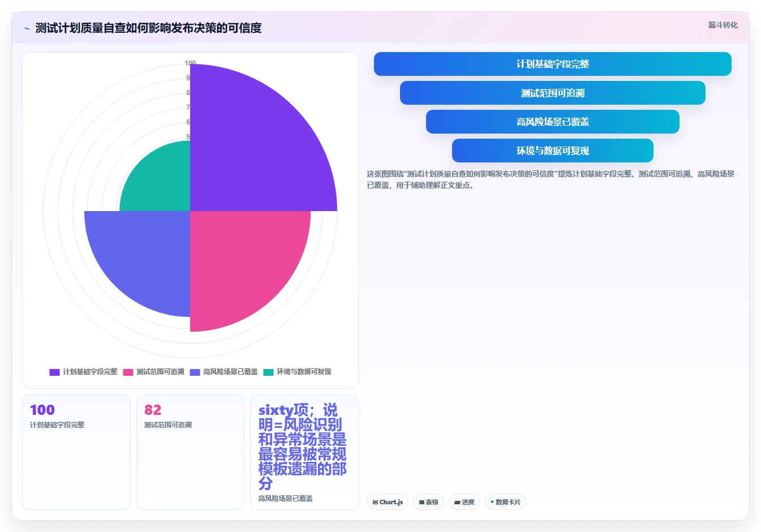Image resolution: width=761 pixels, height=532 pixels.
Task: Click the 表格 tag chip
Action: (428, 502)
